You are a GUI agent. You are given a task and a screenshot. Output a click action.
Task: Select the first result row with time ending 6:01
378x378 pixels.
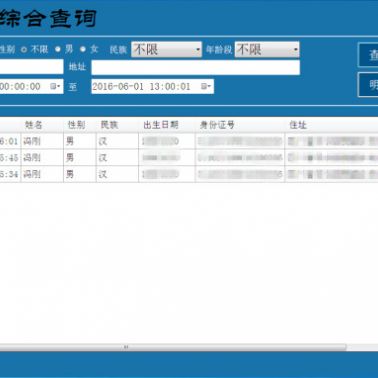coord(189,141)
